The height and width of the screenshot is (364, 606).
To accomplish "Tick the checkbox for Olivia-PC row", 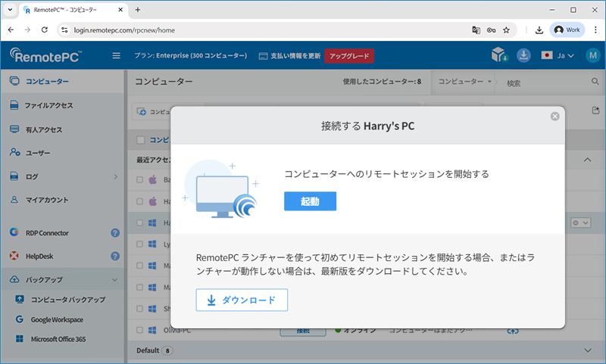I will [x=140, y=330].
